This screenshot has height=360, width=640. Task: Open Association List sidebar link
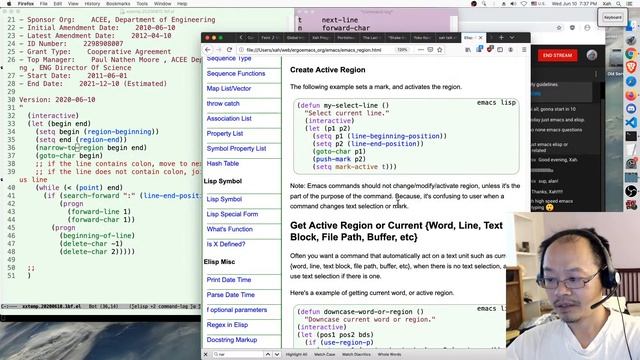(x=229, y=118)
